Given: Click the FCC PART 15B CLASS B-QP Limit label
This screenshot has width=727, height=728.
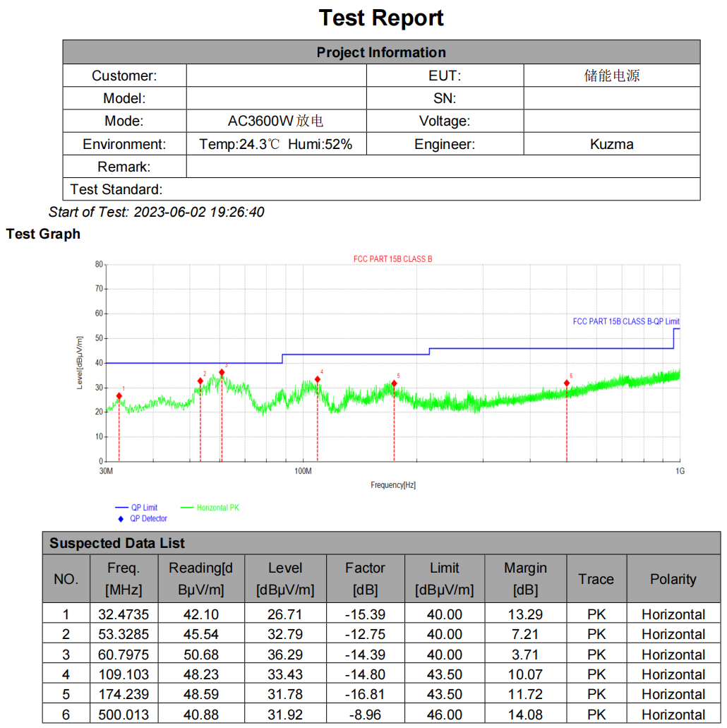Looking at the screenshot, I should (x=625, y=321).
